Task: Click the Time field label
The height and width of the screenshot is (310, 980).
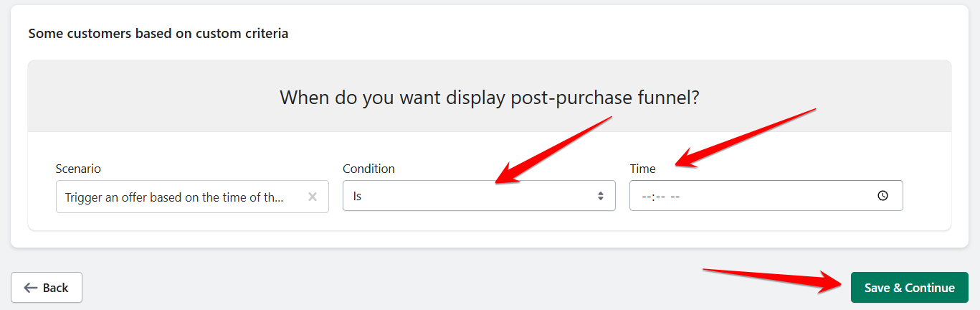Action: [x=642, y=169]
